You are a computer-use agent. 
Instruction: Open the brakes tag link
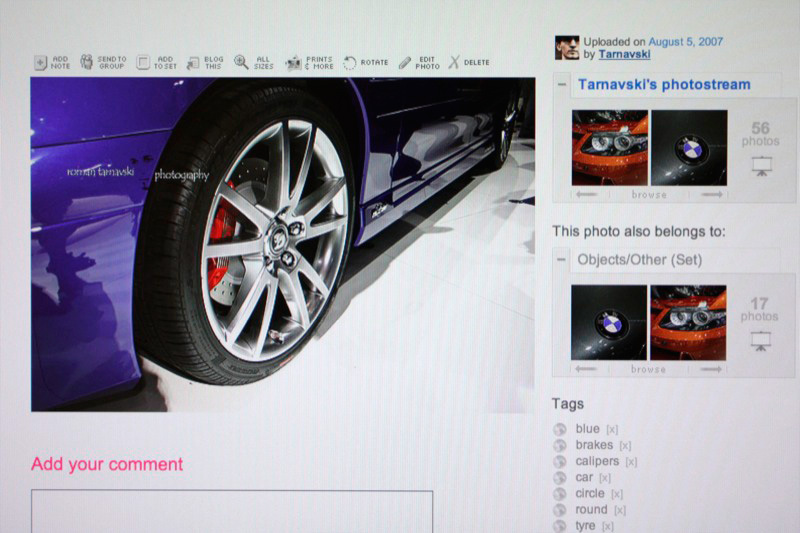pyautogui.click(x=594, y=445)
